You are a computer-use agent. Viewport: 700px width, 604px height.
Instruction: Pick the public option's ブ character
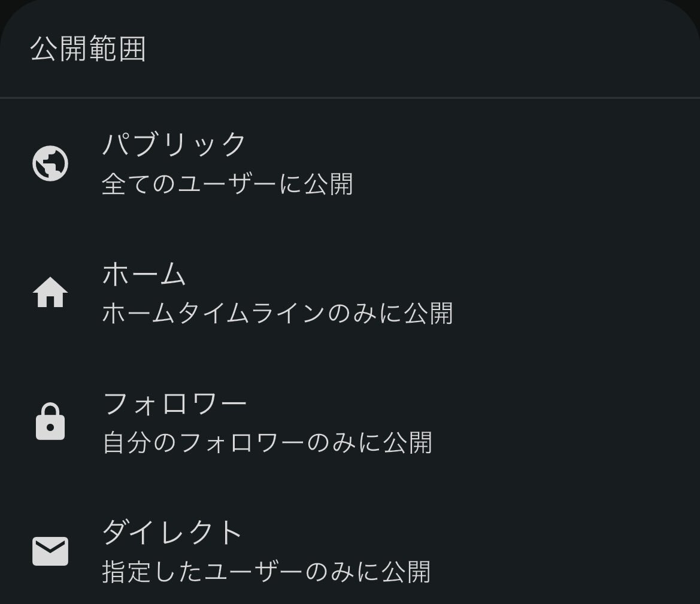pyautogui.click(x=146, y=144)
